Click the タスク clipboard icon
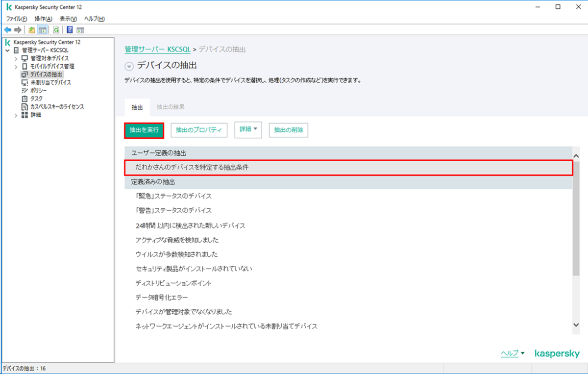The image size is (588, 374). pyautogui.click(x=24, y=99)
